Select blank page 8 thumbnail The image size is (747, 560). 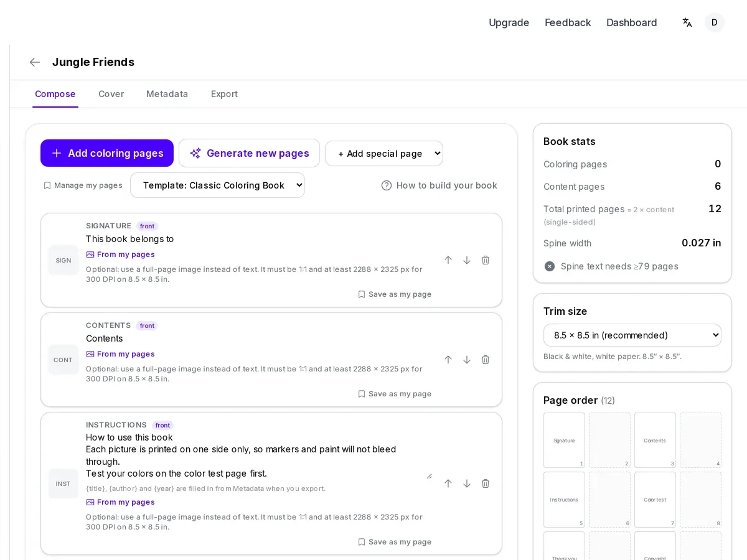coord(700,500)
